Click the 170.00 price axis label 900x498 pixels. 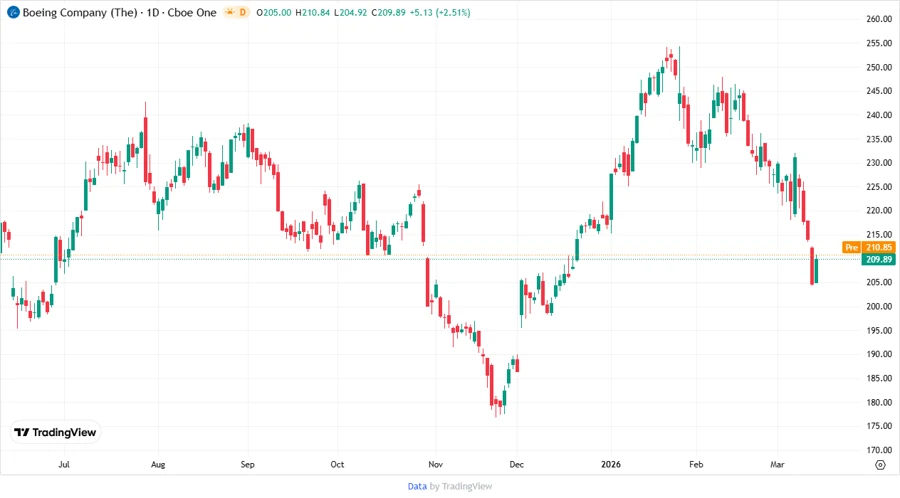[879, 450]
